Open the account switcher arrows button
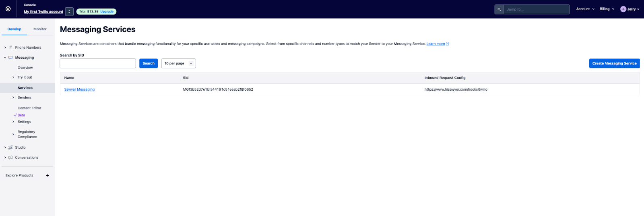The height and width of the screenshot is (216, 644). pyautogui.click(x=69, y=12)
